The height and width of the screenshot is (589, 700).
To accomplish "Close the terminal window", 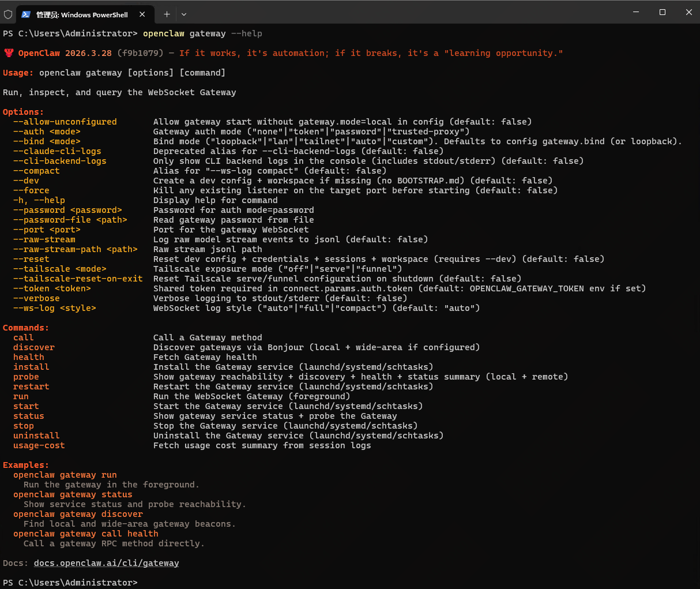I will pyautogui.click(x=688, y=12).
